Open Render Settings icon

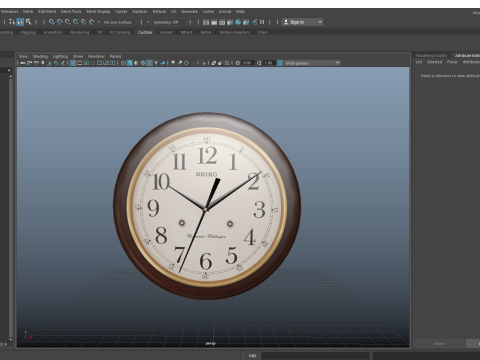click(230, 22)
